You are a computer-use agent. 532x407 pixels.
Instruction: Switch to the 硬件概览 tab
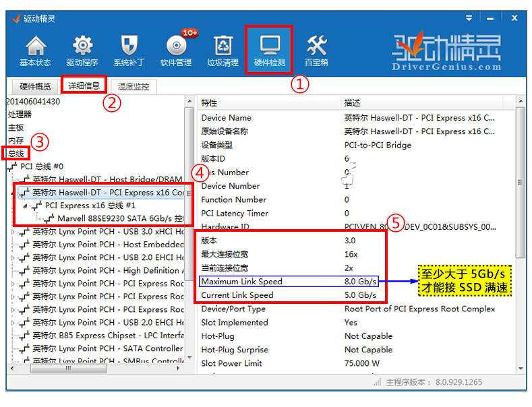pos(35,86)
